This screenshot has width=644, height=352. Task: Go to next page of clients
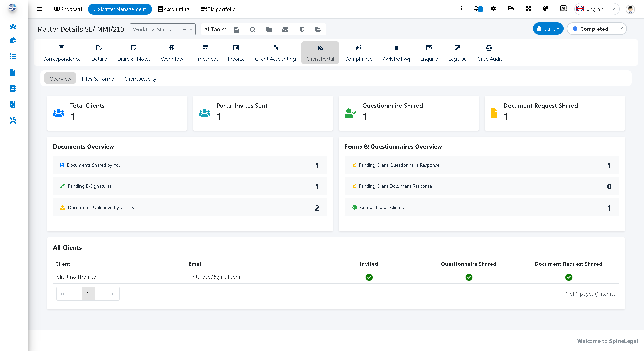pos(101,294)
